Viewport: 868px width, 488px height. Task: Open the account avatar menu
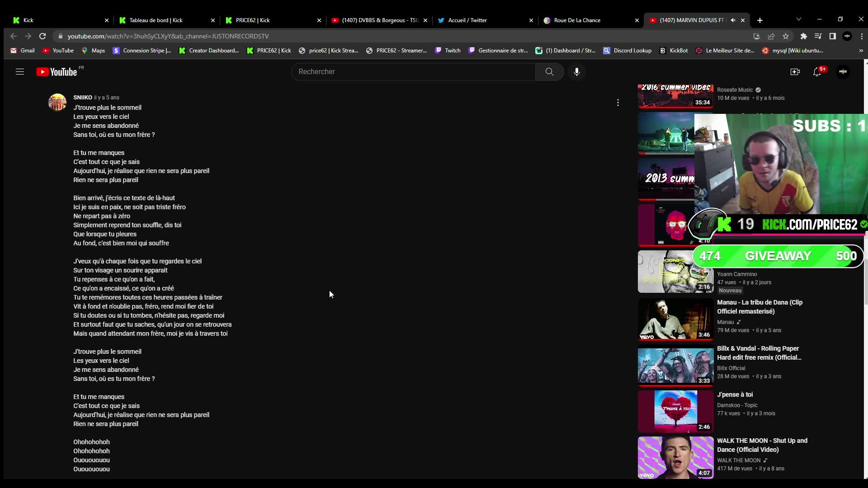coord(843,72)
